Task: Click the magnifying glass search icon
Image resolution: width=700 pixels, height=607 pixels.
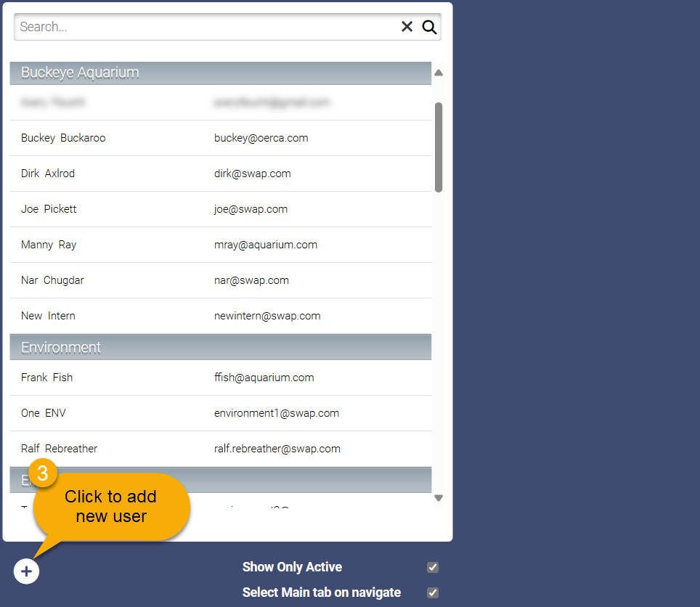Action: [429, 27]
